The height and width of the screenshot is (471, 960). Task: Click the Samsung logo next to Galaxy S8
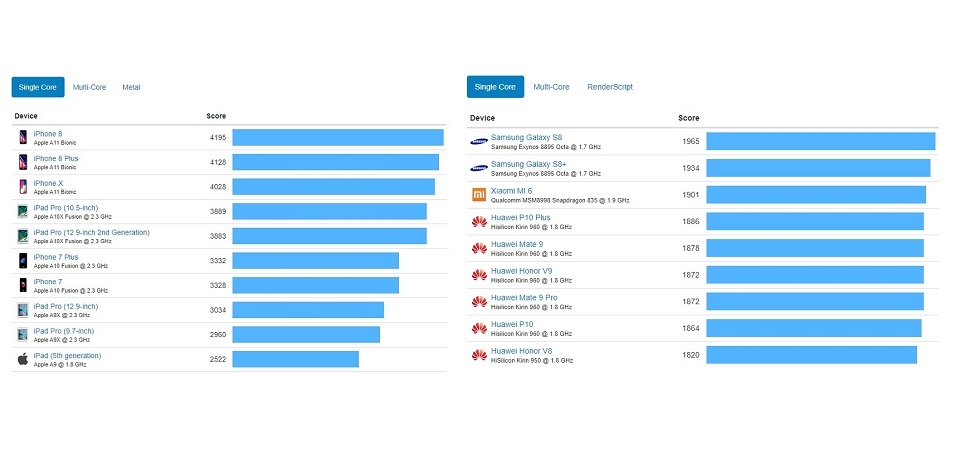tap(479, 141)
